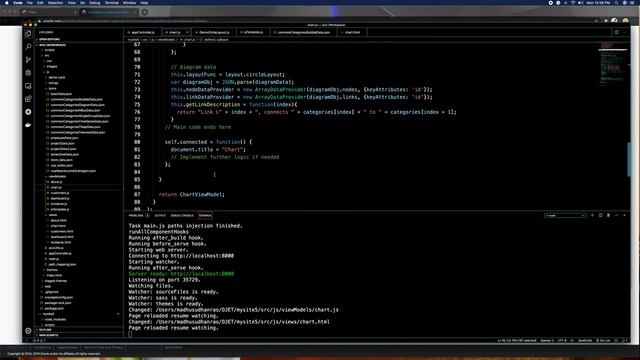Switch to the commonCategoriesBubbleData.json tab

coord(304,32)
